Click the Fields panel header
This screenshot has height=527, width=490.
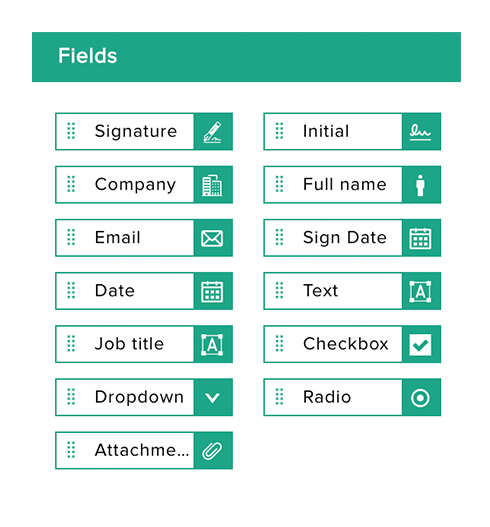[246, 57]
